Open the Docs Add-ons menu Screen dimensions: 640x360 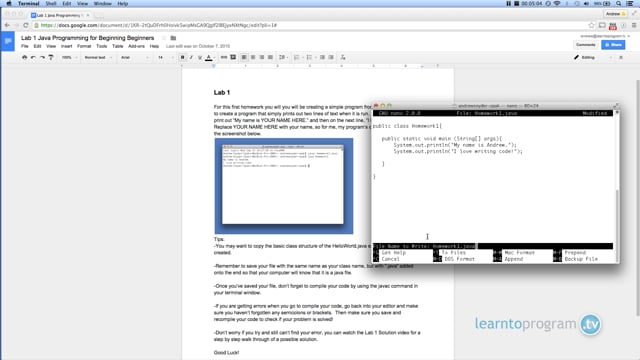pos(136,46)
